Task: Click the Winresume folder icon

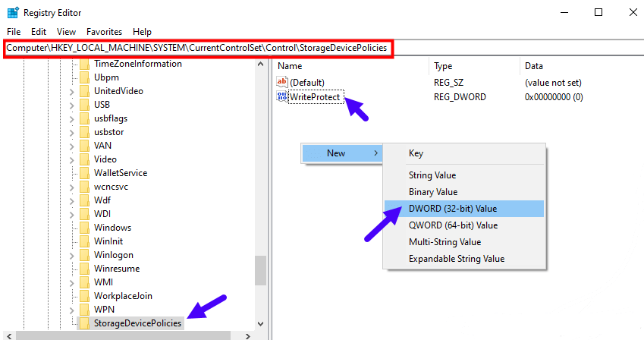Action: pos(84,269)
